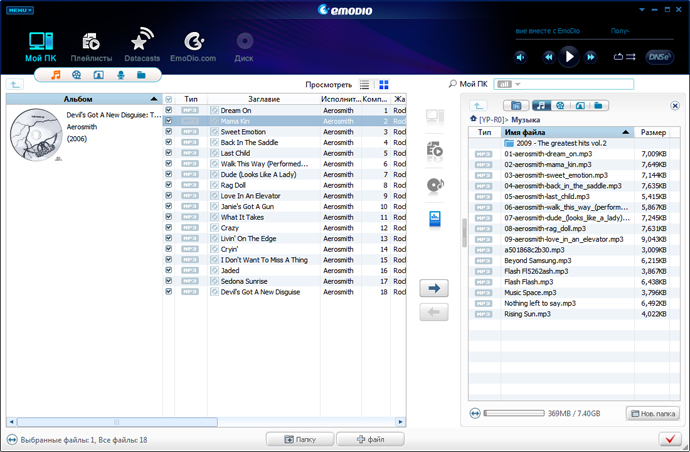This screenshot has height=452, width=690.
Task: Select the portable player device icon
Action: tap(435, 219)
